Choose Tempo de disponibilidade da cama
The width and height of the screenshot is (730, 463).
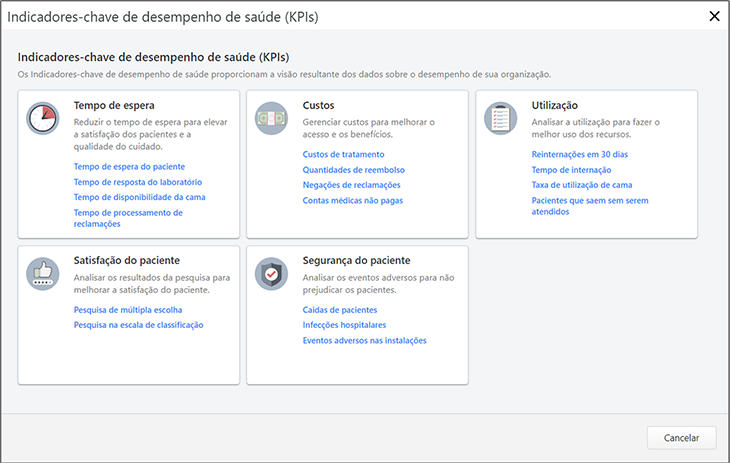point(140,197)
